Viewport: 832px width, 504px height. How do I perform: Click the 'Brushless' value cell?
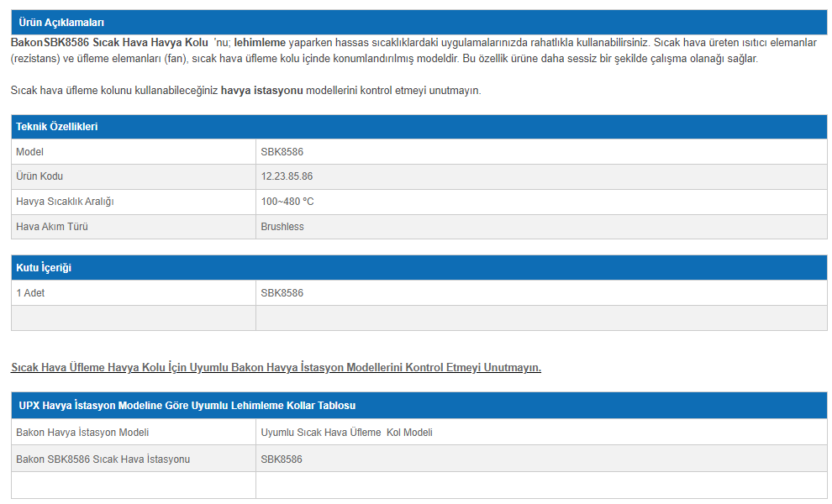[541, 227]
